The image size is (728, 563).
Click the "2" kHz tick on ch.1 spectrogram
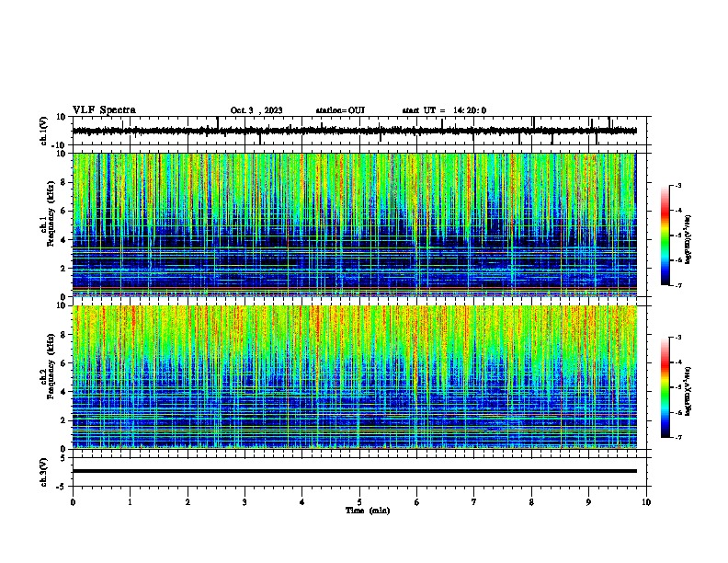point(64,269)
